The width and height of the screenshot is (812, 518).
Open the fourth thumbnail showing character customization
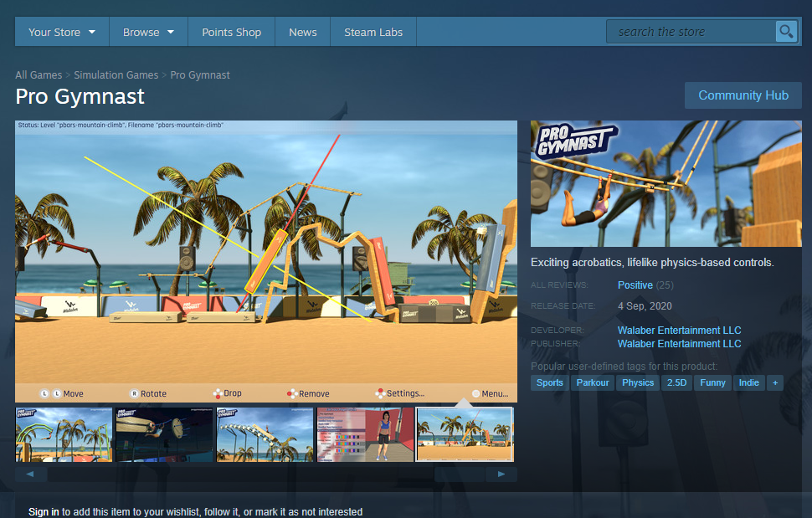point(365,434)
